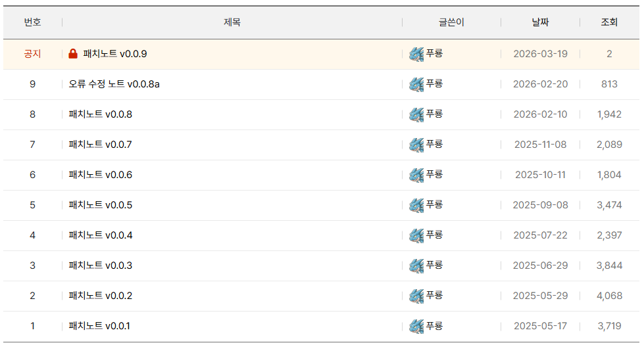Click the author avatar icon in the v0.0.1 row
Viewport: 644px width, 349px height.
click(x=416, y=326)
